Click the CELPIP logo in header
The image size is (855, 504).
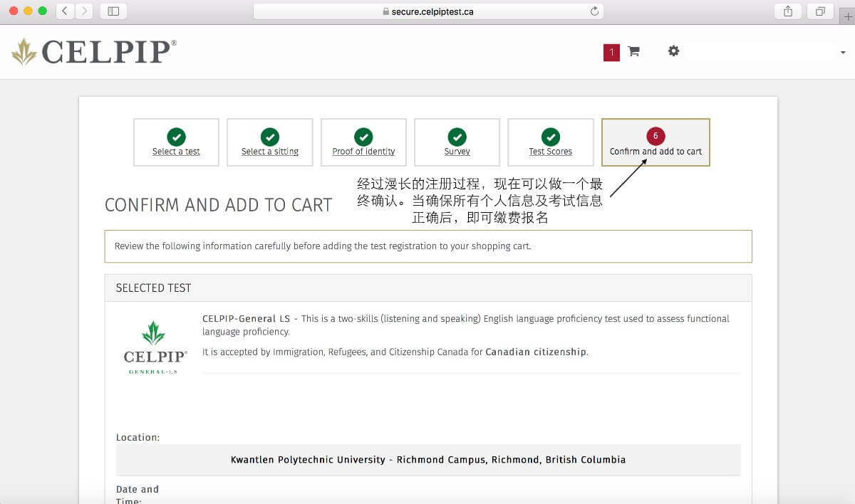[94, 52]
